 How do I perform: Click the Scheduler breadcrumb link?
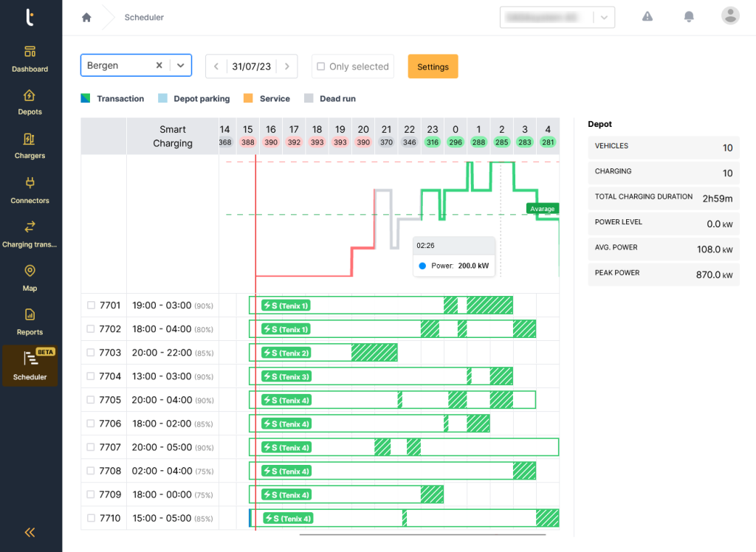(144, 17)
